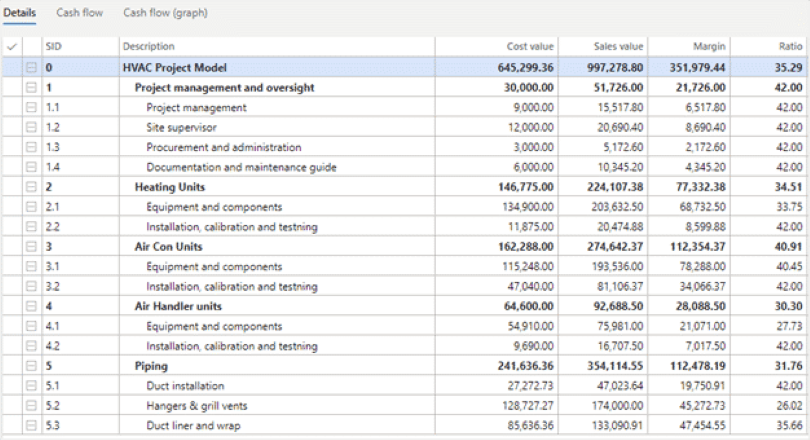
Task: Sort by the Cost value column header
Action: tap(529, 47)
